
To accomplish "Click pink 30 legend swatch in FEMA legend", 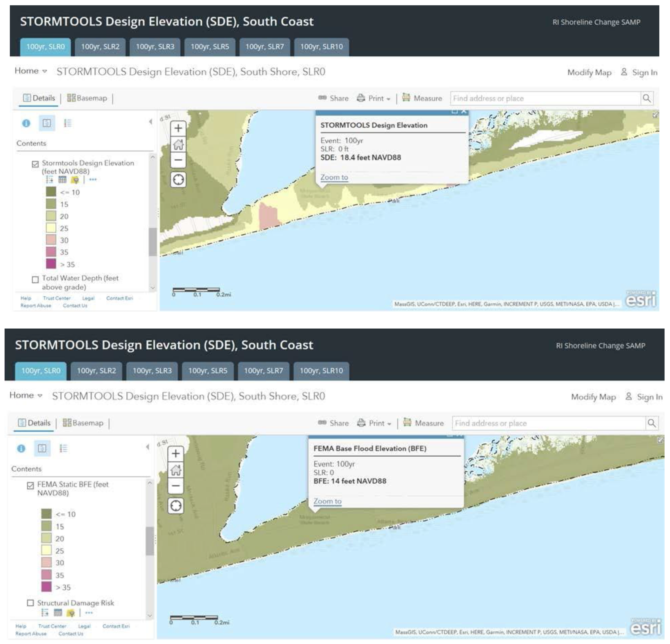I will [x=46, y=563].
